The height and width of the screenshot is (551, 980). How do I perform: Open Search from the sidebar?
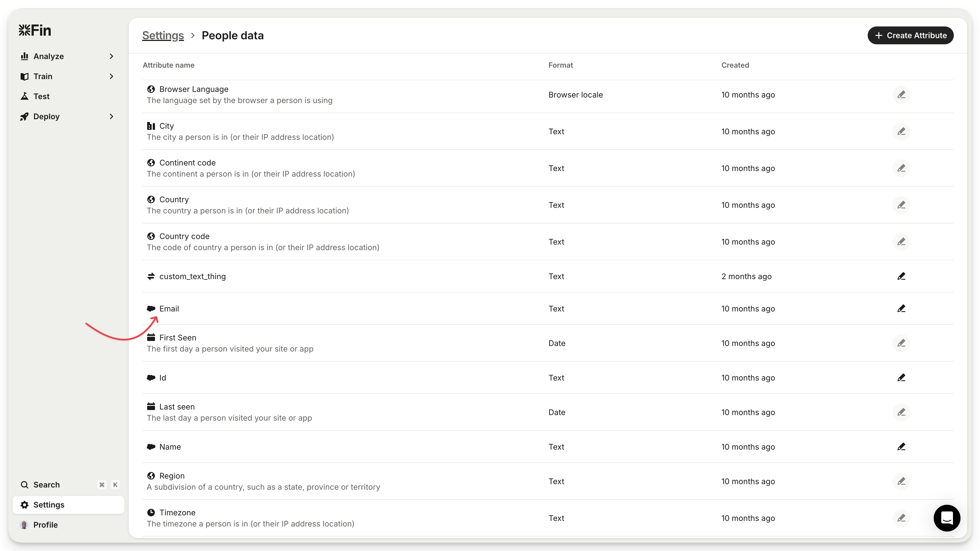(x=47, y=484)
